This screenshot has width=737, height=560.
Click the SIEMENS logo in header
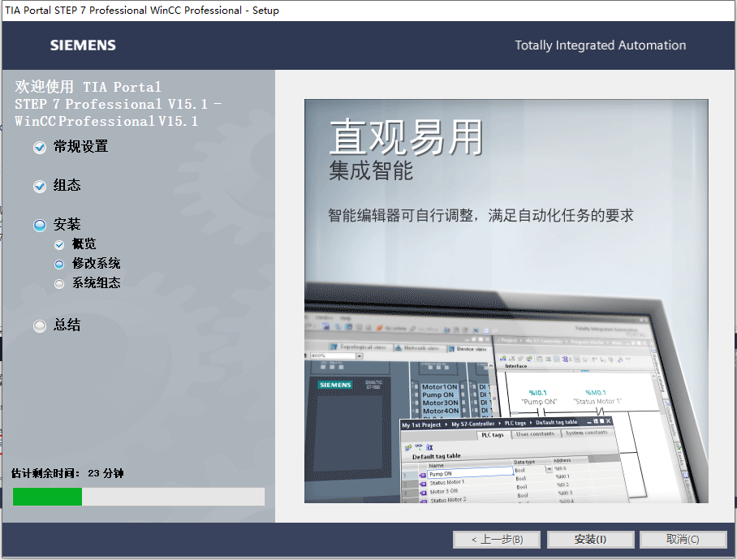pyautogui.click(x=83, y=45)
